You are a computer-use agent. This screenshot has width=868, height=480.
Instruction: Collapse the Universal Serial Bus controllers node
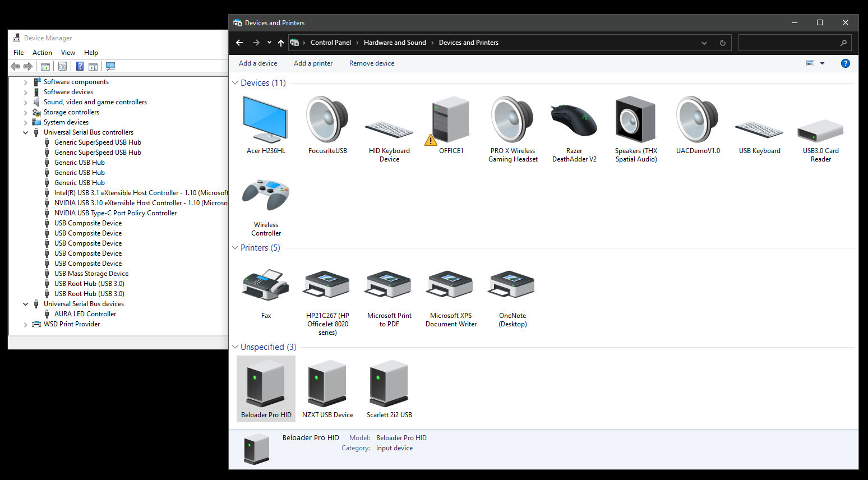coord(25,133)
